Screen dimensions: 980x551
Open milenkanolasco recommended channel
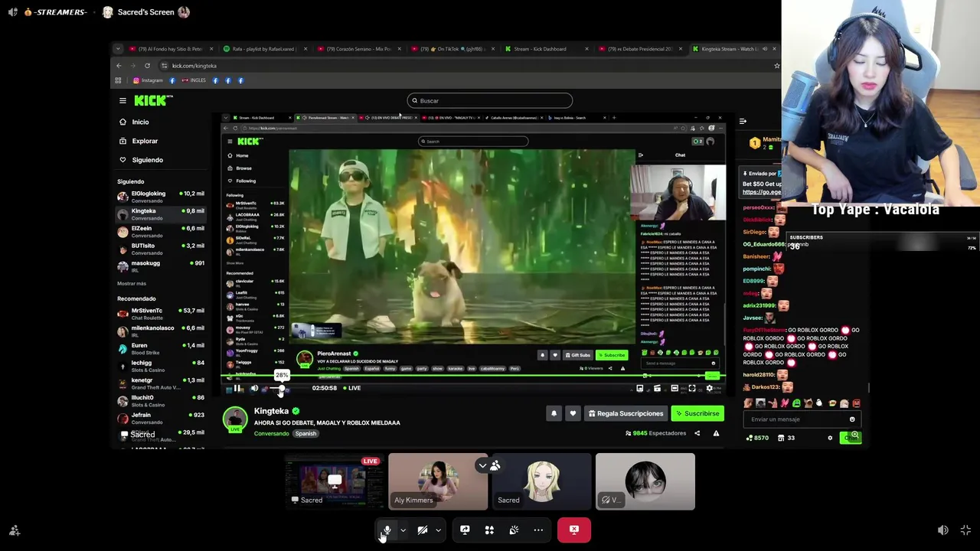[161, 331]
